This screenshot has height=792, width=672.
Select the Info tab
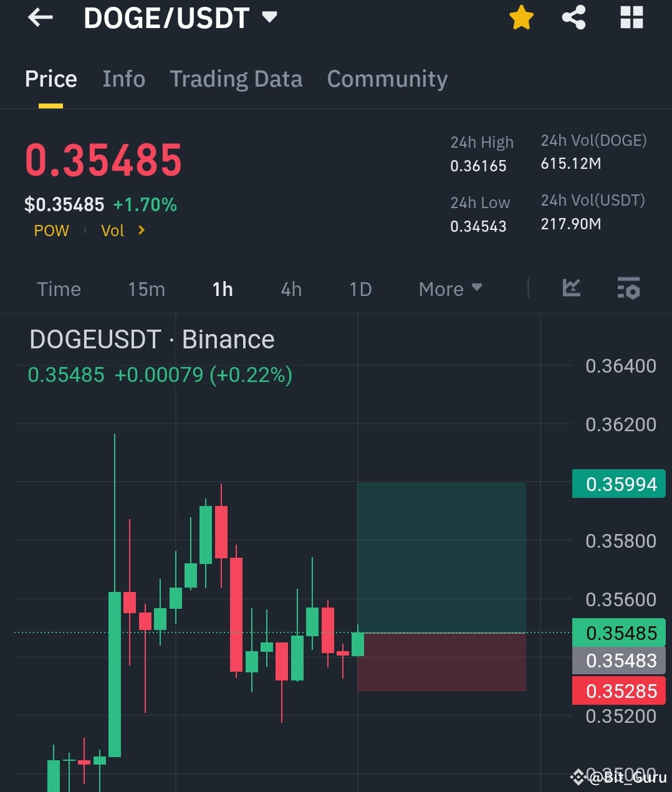[x=123, y=79]
